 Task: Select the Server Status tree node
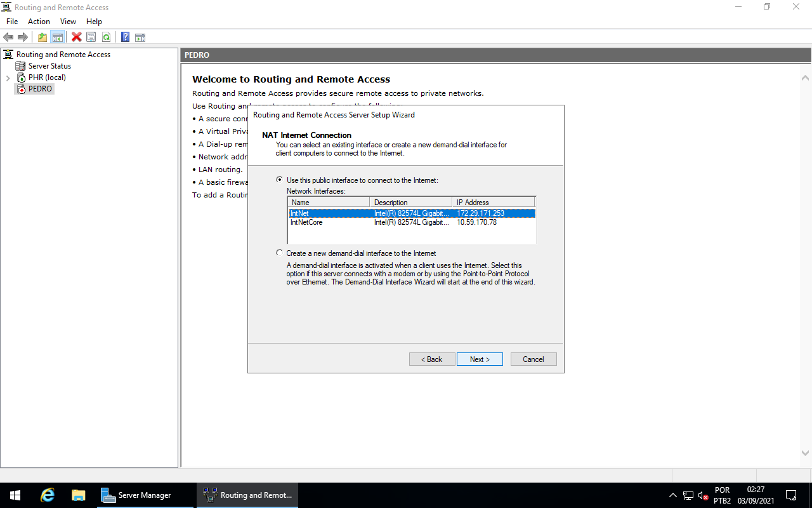[49, 66]
